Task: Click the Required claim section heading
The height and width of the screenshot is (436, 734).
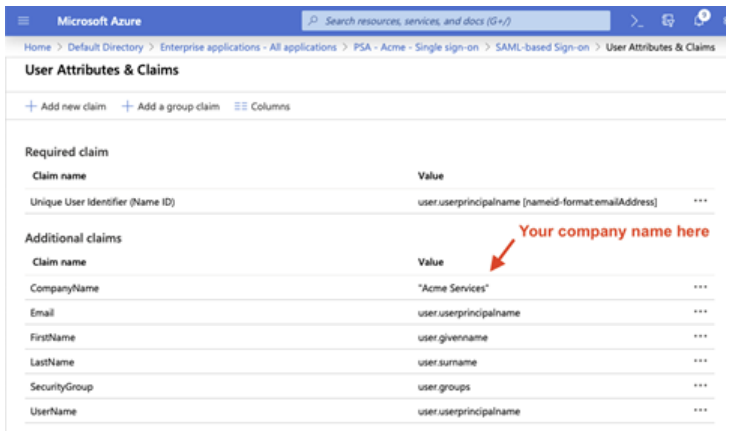Action: pyautogui.click(x=66, y=152)
